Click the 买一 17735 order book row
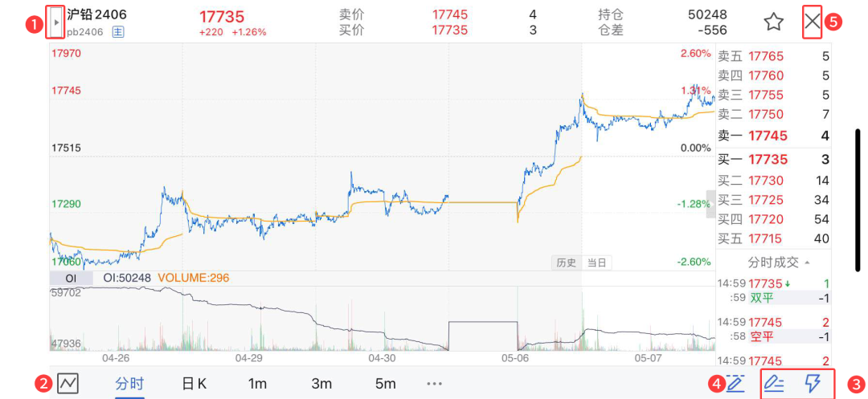 coord(773,160)
